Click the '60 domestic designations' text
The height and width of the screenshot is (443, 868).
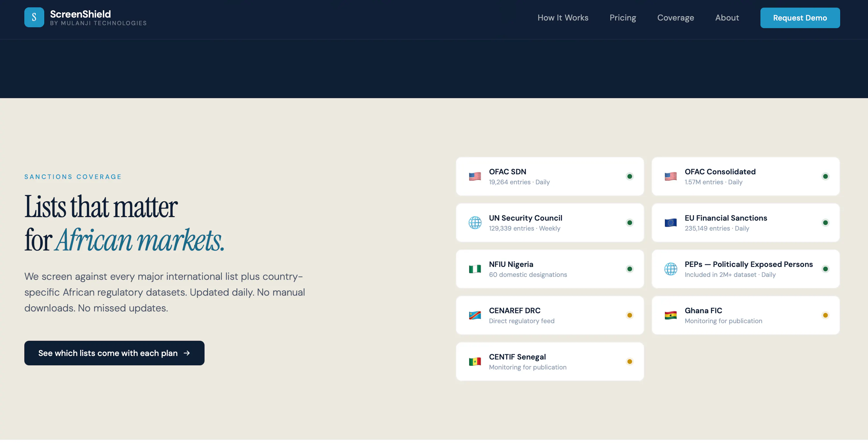(528, 275)
